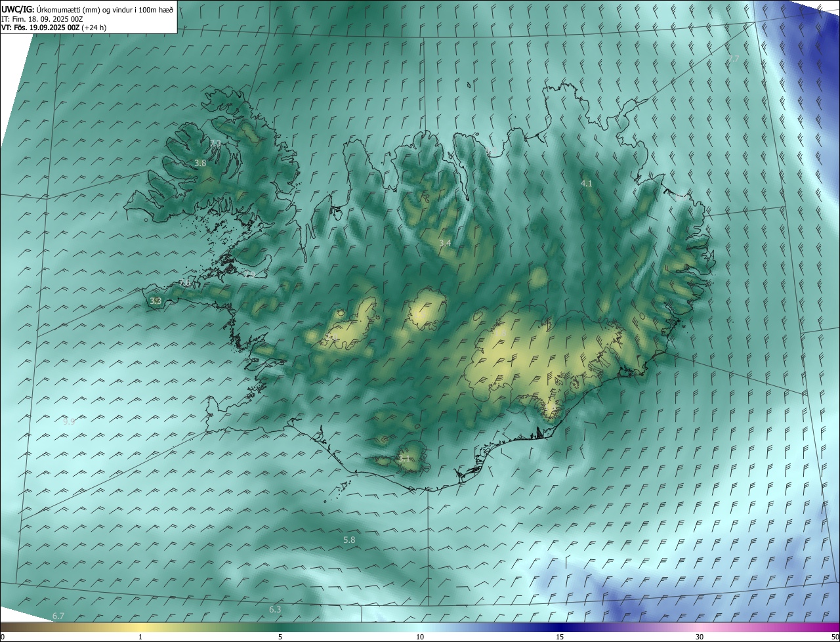Image resolution: width=840 pixels, height=642 pixels.
Task: Click the colorbar tick label 1
Action: click(x=140, y=637)
